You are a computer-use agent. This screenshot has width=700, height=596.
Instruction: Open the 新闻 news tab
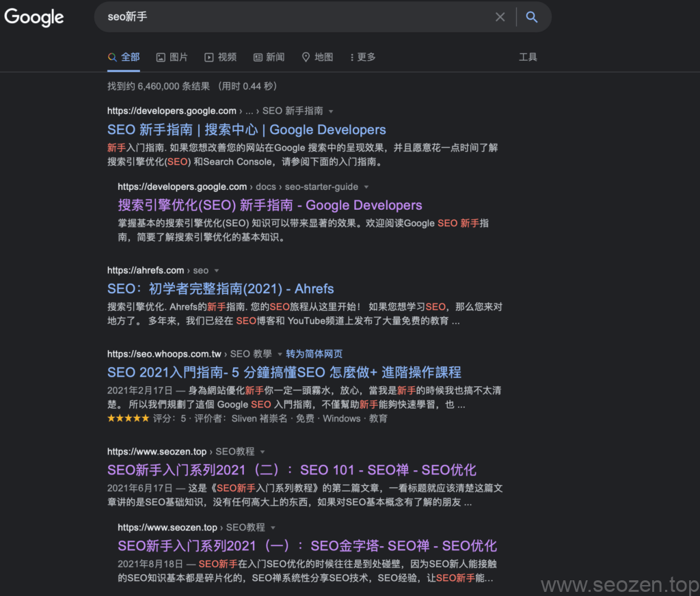click(269, 57)
